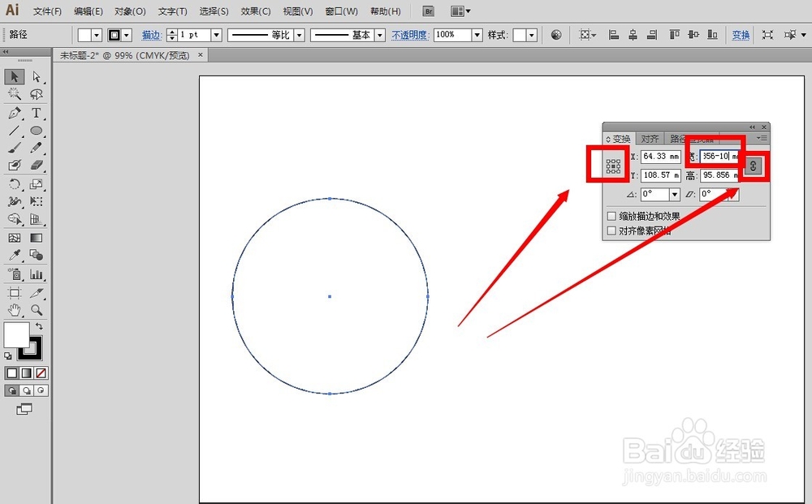Click vertical align top icon in control bar
Image resolution: width=812 pixels, height=504 pixels.
[x=674, y=35]
